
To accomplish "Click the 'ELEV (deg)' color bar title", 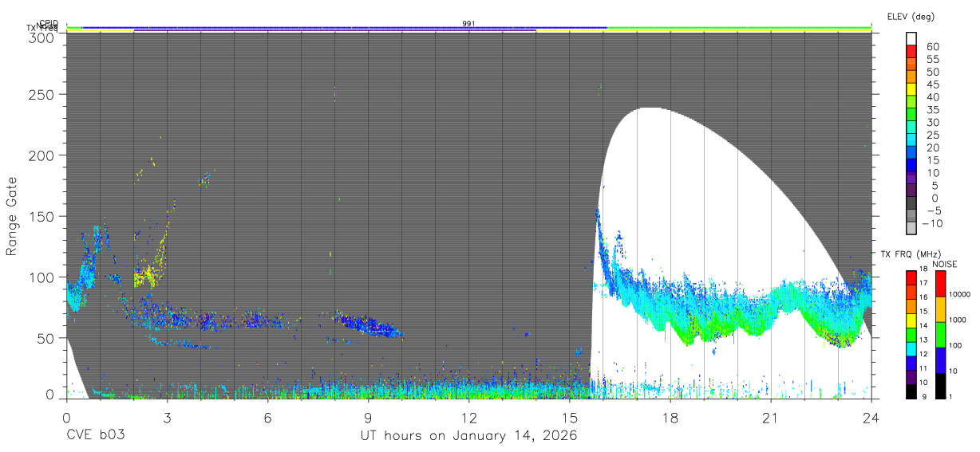I will 911,16.
